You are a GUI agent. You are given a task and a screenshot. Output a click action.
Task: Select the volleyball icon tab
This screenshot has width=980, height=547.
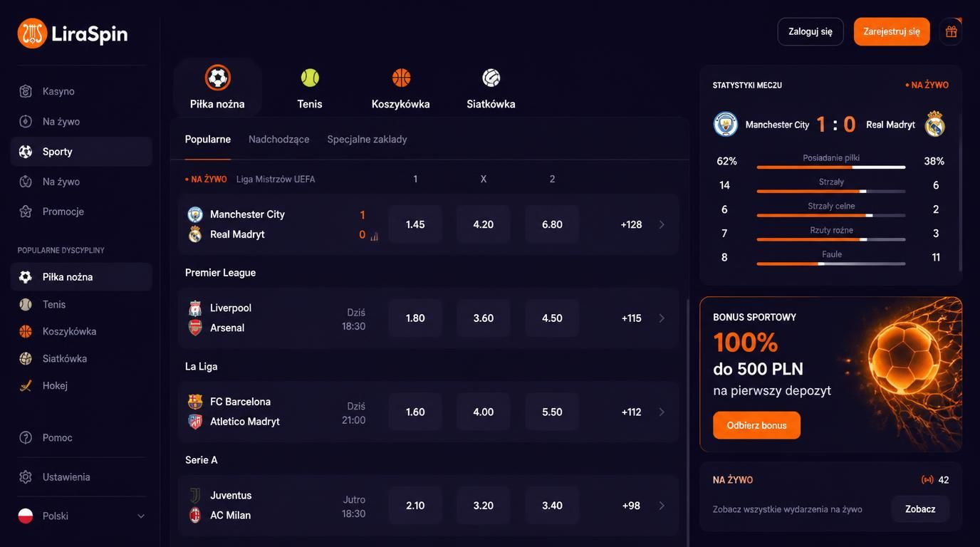pyautogui.click(x=491, y=78)
